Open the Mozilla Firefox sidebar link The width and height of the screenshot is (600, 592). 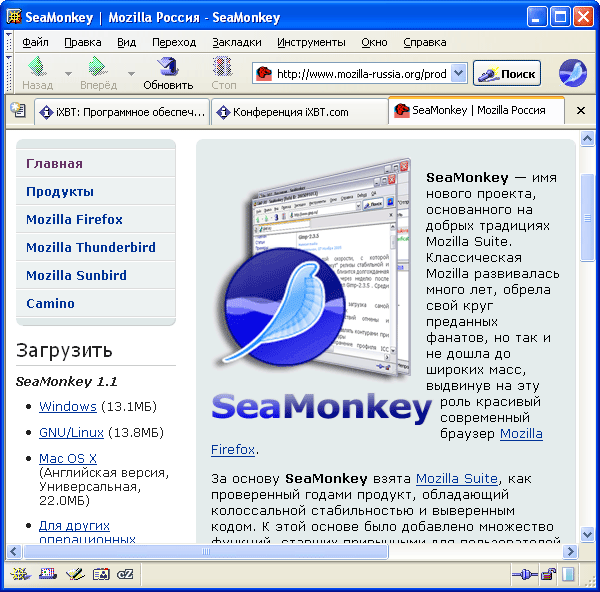coord(74,220)
